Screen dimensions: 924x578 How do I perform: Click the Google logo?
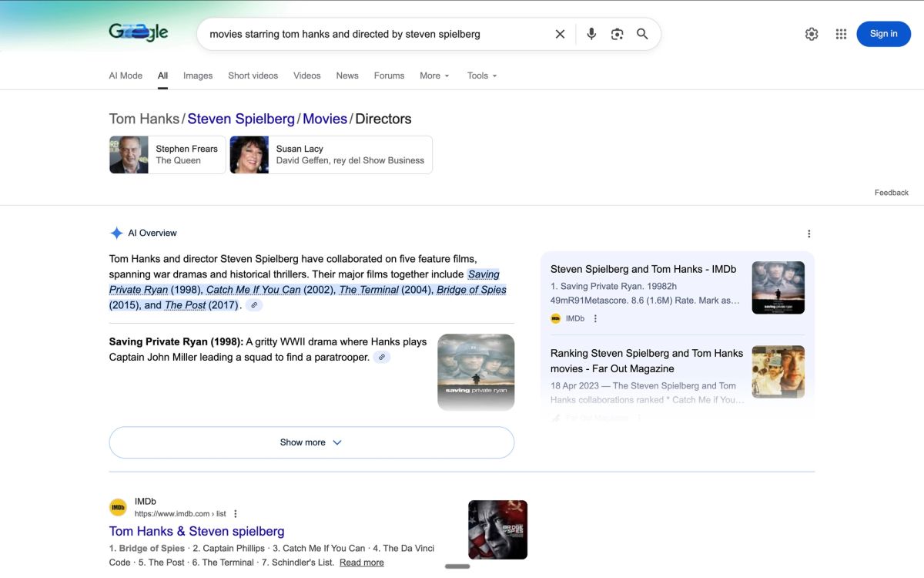coord(139,33)
